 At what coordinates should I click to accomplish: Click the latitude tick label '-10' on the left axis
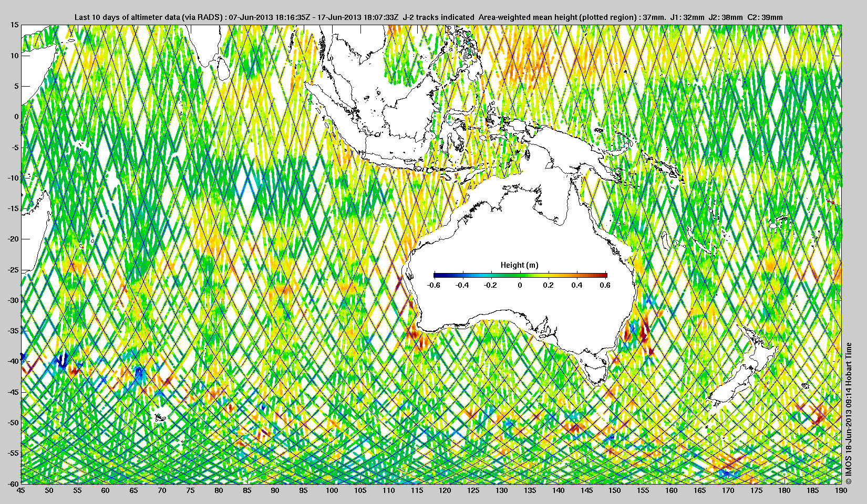pyautogui.click(x=13, y=178)
